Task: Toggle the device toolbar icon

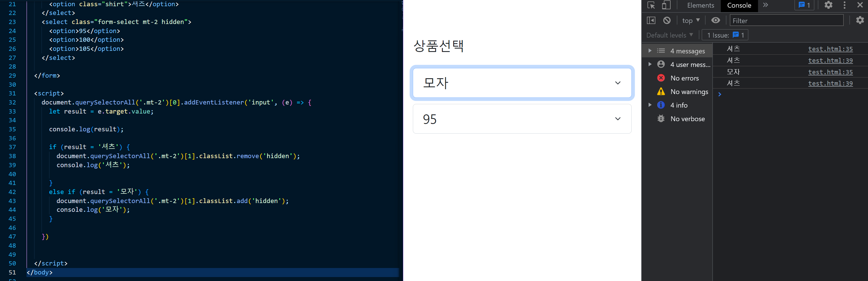Action: 666,5
